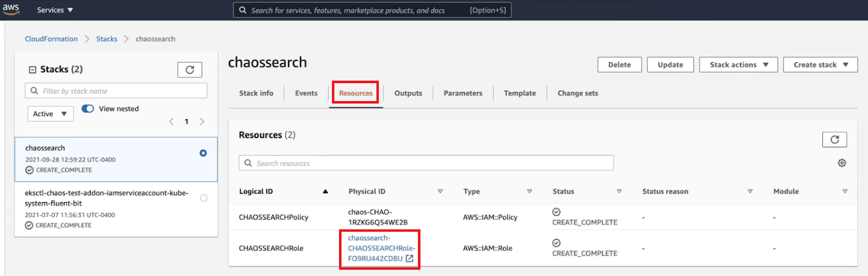Click the AWS::IAM::Policy type cell
Viewport: 868px width, 276px height.
point(490,217)
